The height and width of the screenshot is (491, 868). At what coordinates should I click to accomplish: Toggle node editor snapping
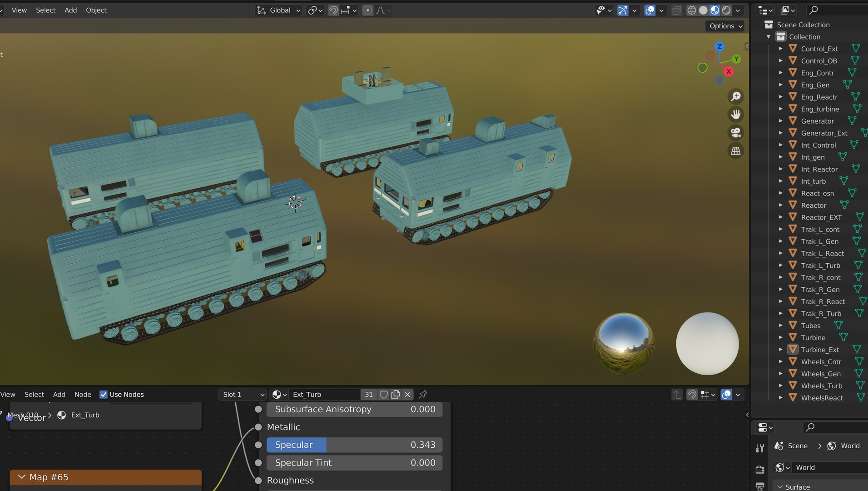[692, 395]
